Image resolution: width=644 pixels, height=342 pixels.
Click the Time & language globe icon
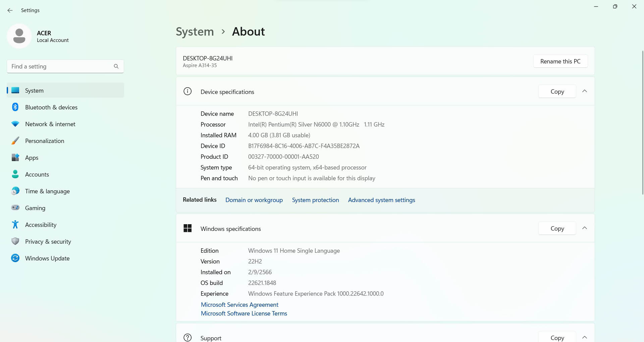15,191
